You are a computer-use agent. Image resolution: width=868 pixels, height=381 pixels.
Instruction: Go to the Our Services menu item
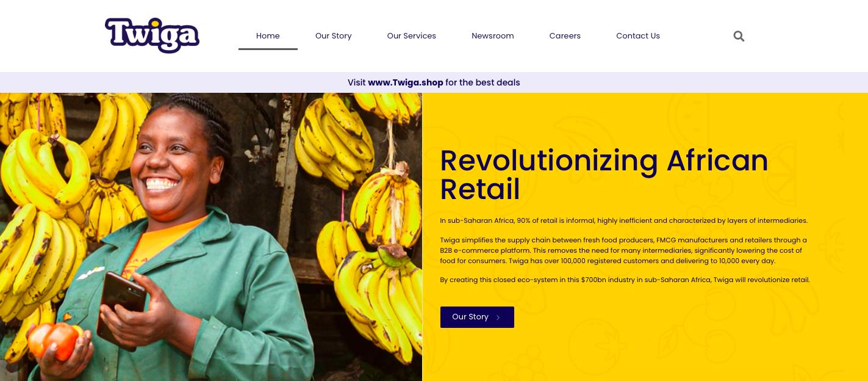(x=411, y=36)
